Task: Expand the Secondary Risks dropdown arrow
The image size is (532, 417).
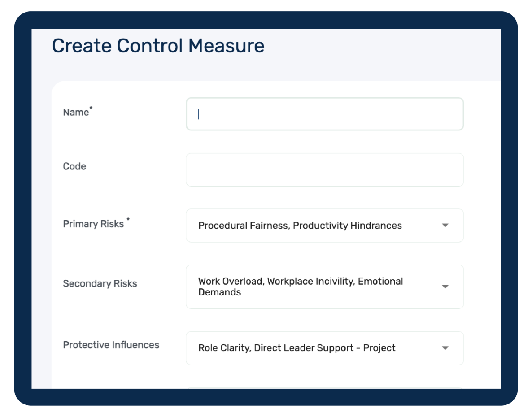Action: [x=445, y=287]
